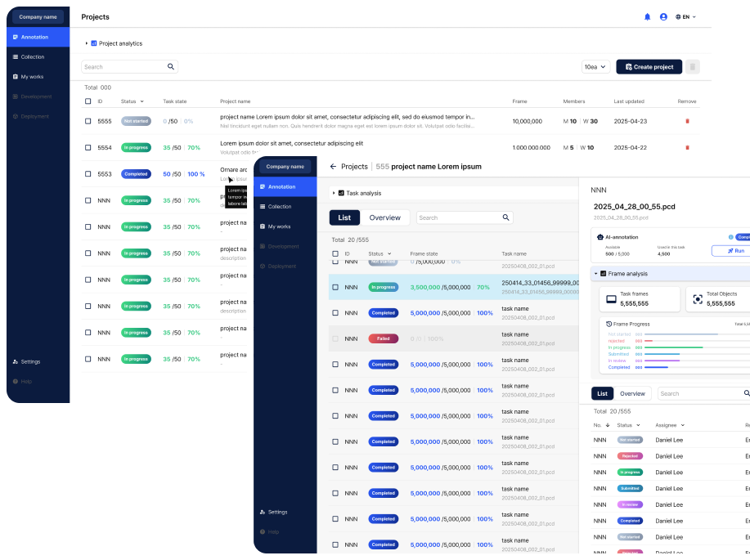Click the grey trash button beside Create project
Screen dimensions: 750x560
[693, 67]
